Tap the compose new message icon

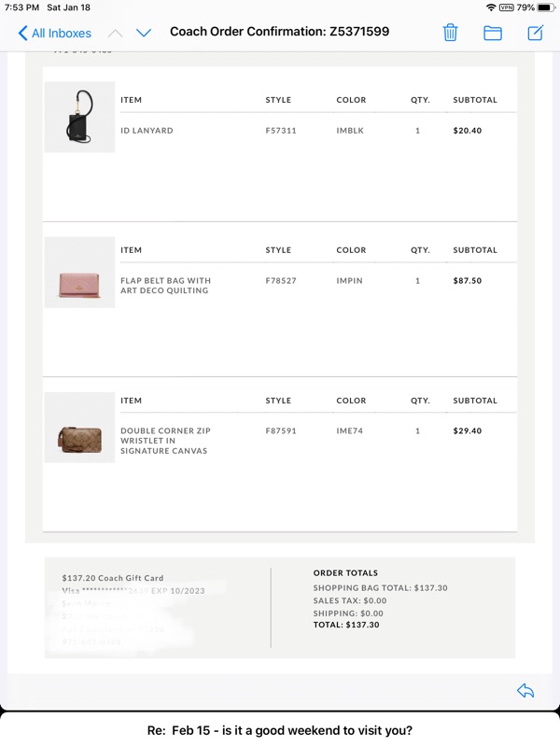pyautogui.click(x=536, y=33)
